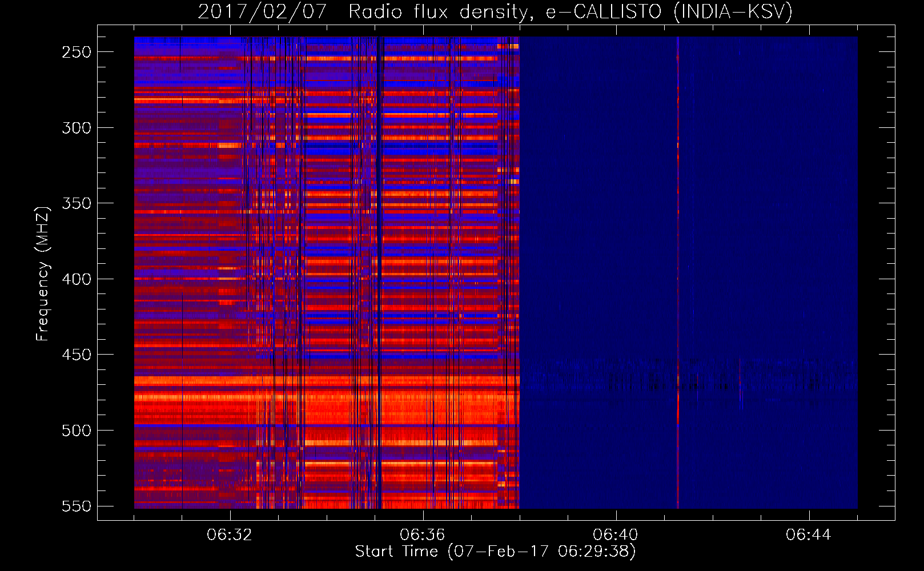Select the 500 frequency tick label
Screen dimensions: 924x571
click(77, 431)
